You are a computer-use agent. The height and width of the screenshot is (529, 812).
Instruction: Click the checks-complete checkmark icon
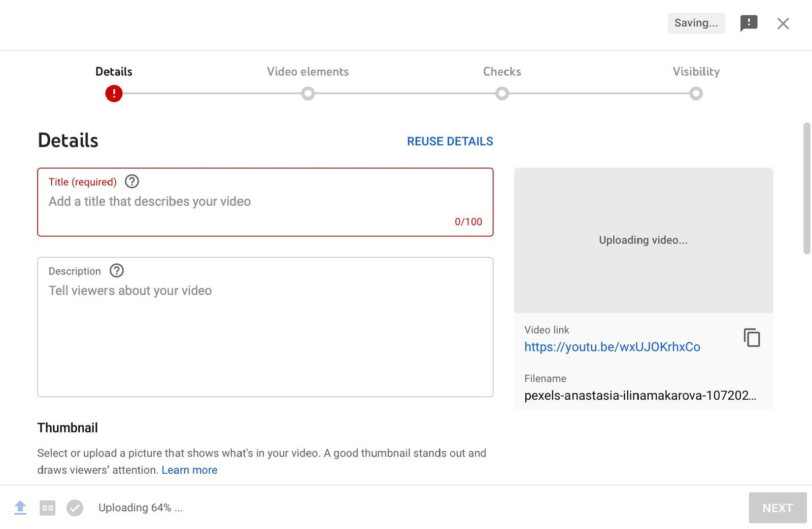(x=75, y=507)
